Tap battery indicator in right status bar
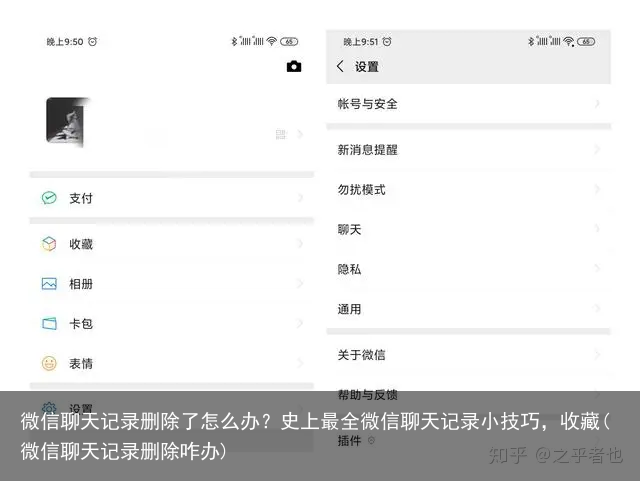640x481 pixels. click(x=586, y=41)
